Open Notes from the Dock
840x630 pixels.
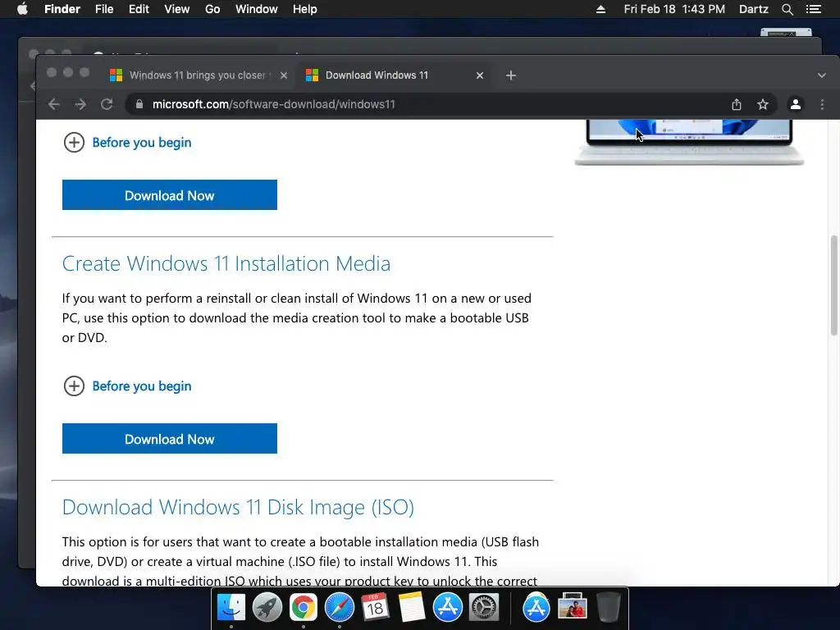click(x=412, y=607)
